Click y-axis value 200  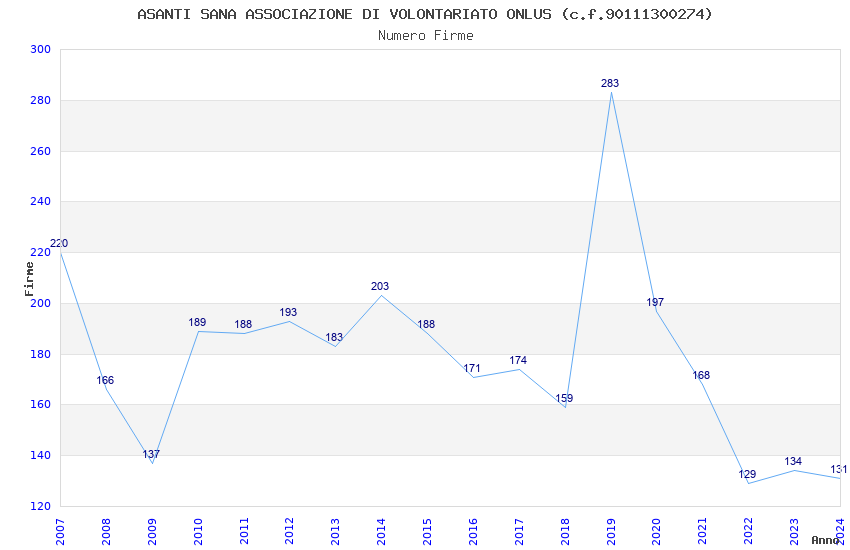41,303
